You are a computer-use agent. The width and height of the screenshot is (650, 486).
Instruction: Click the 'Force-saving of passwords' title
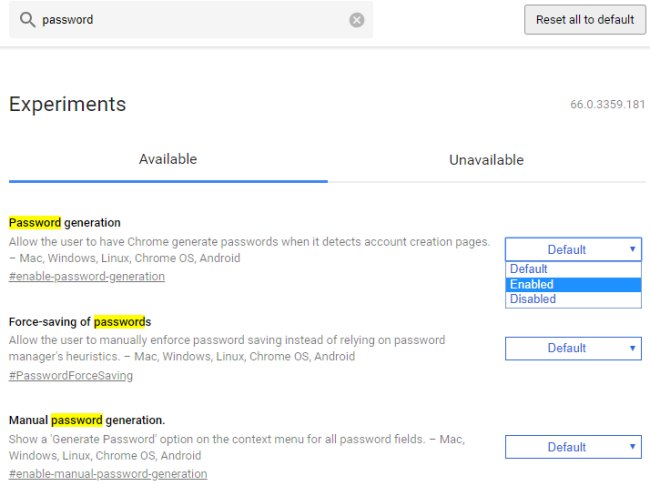tap(79, 322)
